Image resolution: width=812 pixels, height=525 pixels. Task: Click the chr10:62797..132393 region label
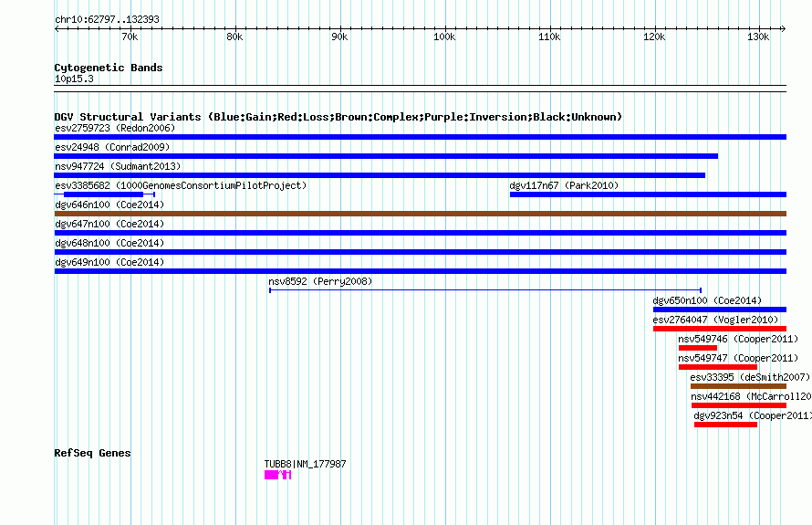coord(107,19)
